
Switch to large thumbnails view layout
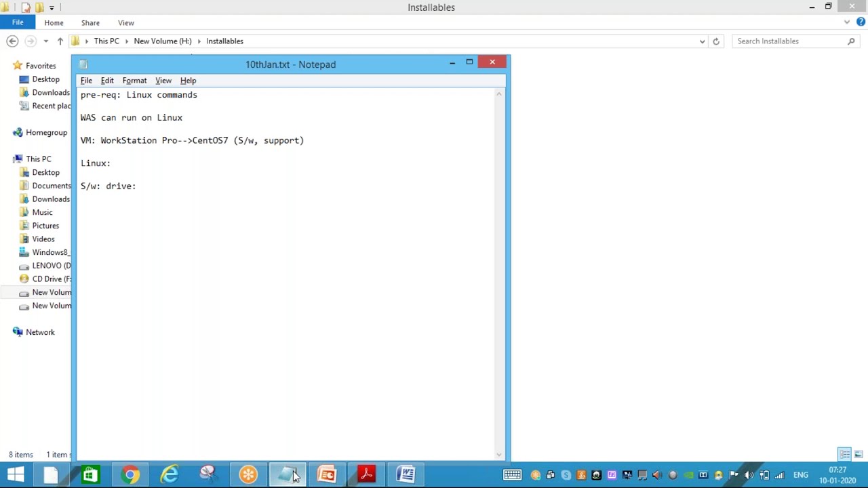858,454
